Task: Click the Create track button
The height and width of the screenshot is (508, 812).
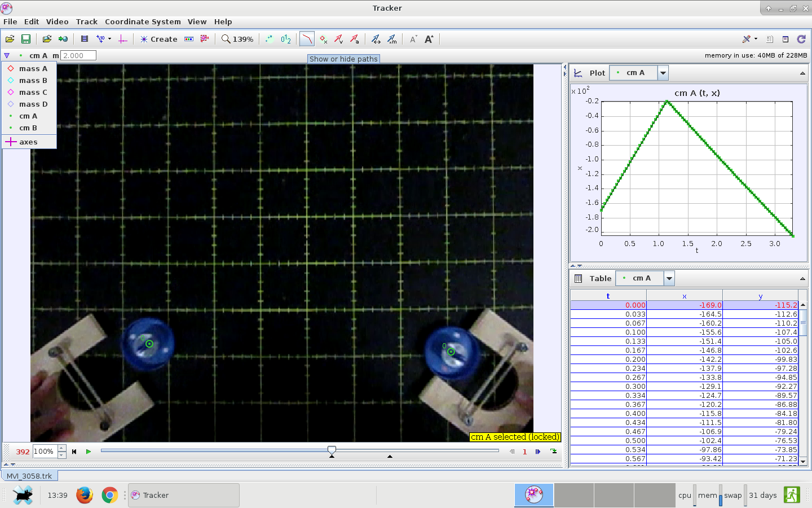Action: [158, 39]
